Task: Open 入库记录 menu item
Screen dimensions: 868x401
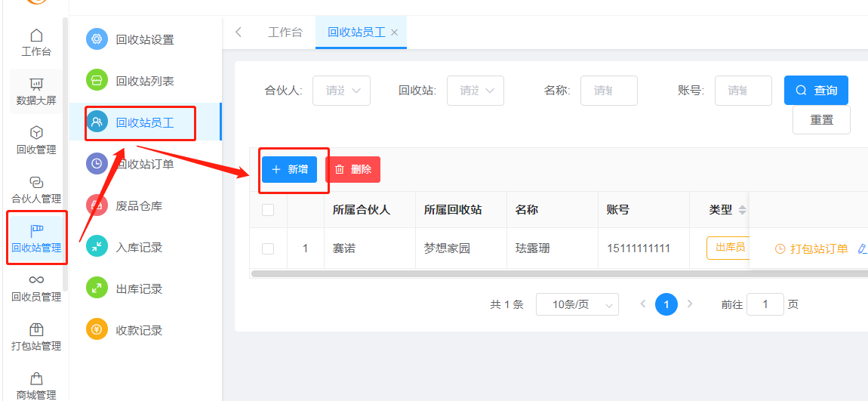Action: pos(145,247)
